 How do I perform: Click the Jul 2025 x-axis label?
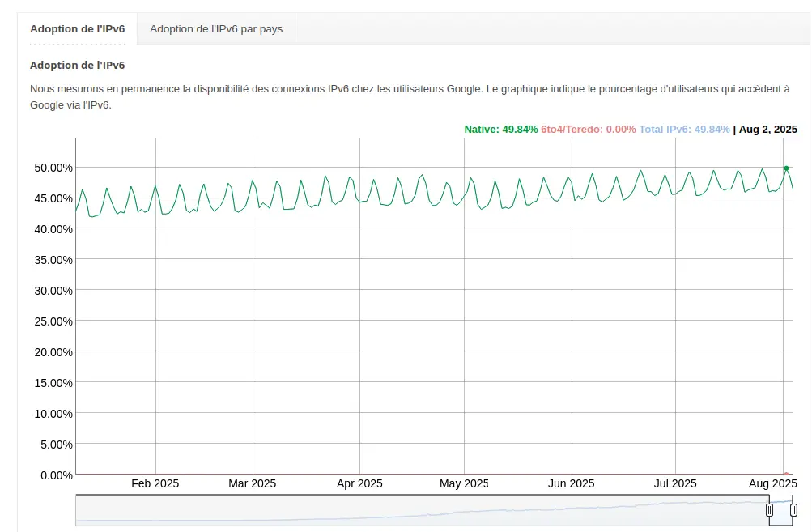pyautogui.click(x=675, y=483)
